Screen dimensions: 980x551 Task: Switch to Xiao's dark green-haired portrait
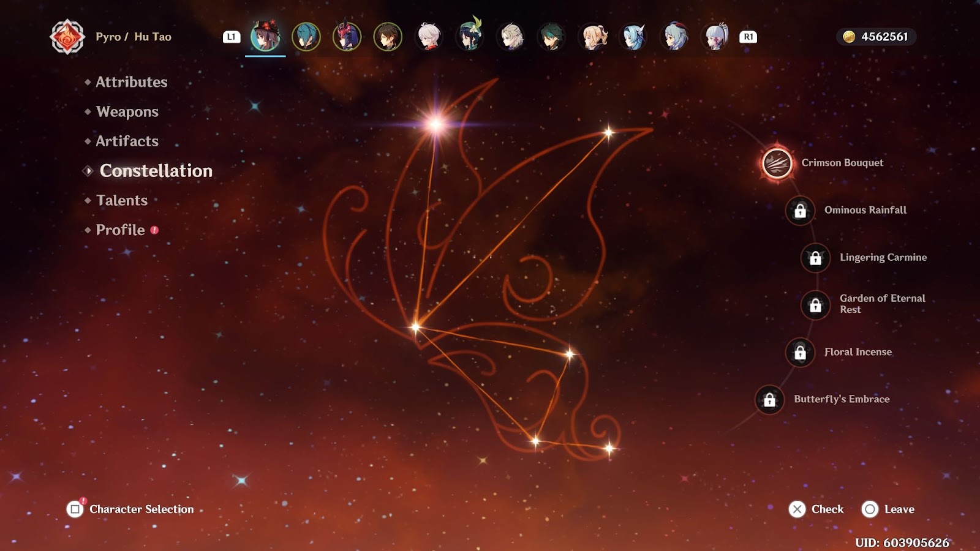click(x=552, y=37)
